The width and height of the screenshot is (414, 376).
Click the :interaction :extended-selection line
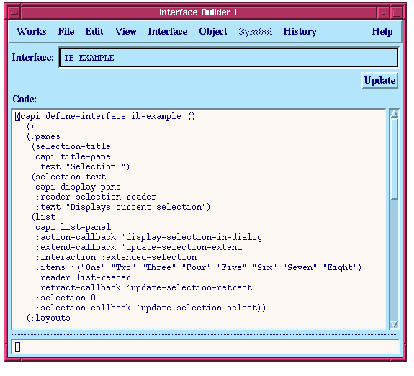click(x=116, y=257)
